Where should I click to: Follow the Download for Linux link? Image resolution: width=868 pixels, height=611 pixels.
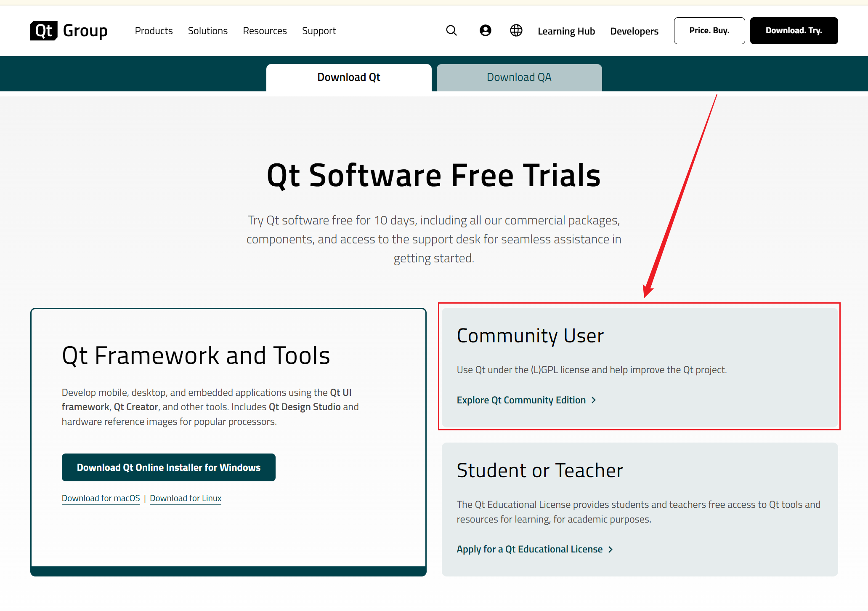pyautogui.click(x=186, y=498)
